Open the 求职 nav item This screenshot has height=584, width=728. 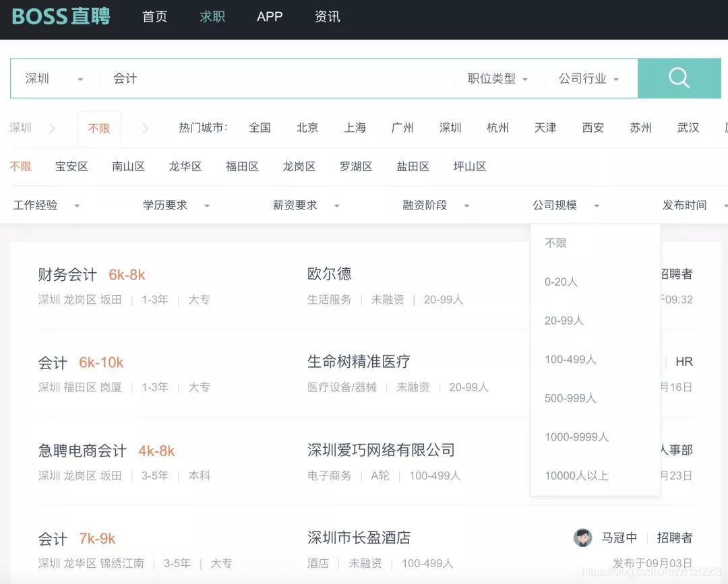click(x=212, y=17)
